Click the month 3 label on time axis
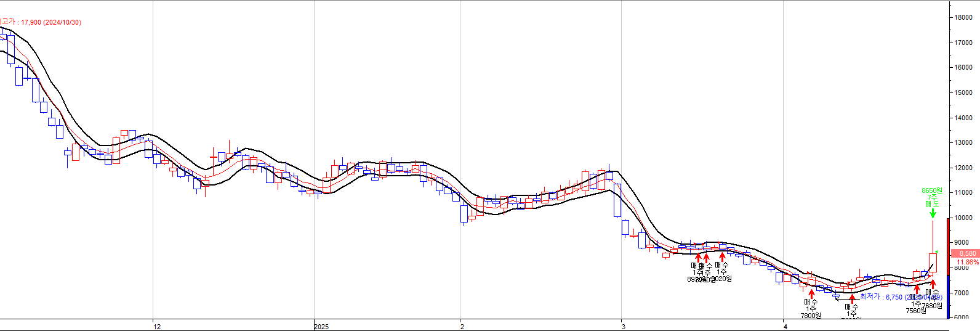 (x=624, y=327)
